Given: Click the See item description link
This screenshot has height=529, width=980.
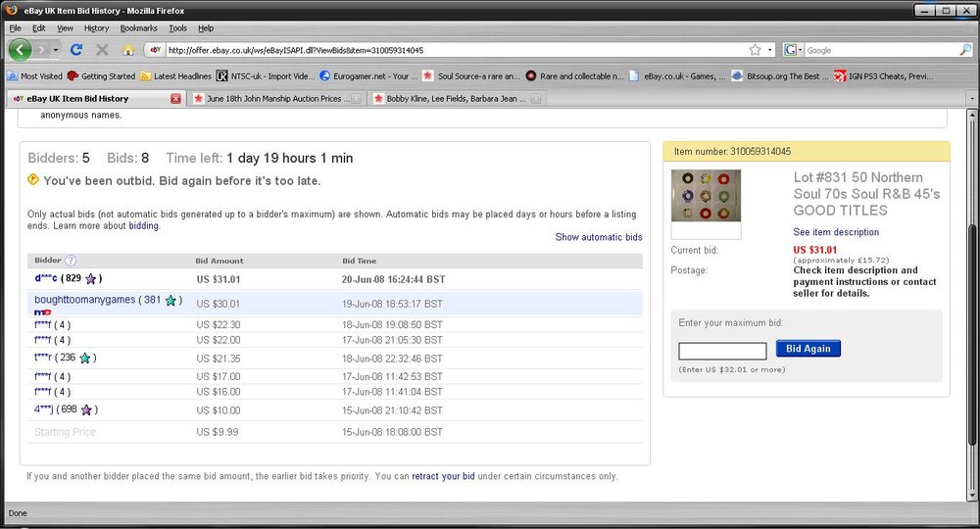Looking at the screenshot, I should (836, 232).
